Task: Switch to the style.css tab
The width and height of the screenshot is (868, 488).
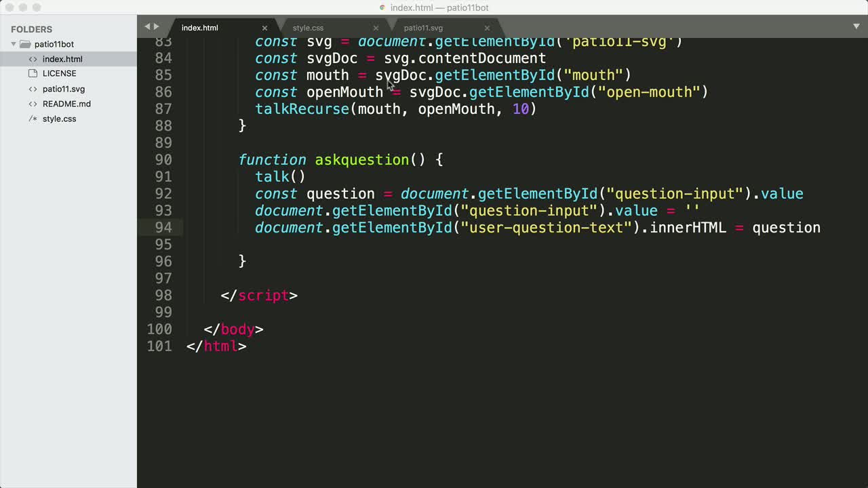Action: [308, 28]
